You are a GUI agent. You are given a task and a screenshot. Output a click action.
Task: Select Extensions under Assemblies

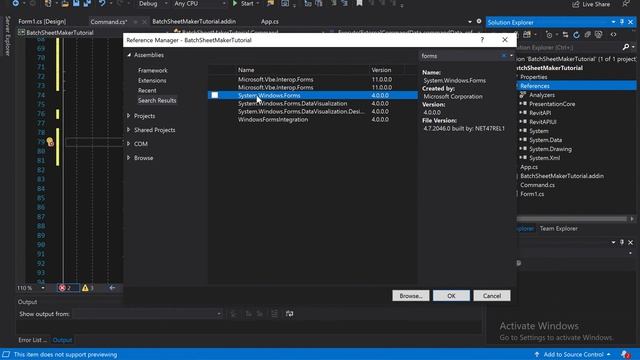[x=152, y=80]
